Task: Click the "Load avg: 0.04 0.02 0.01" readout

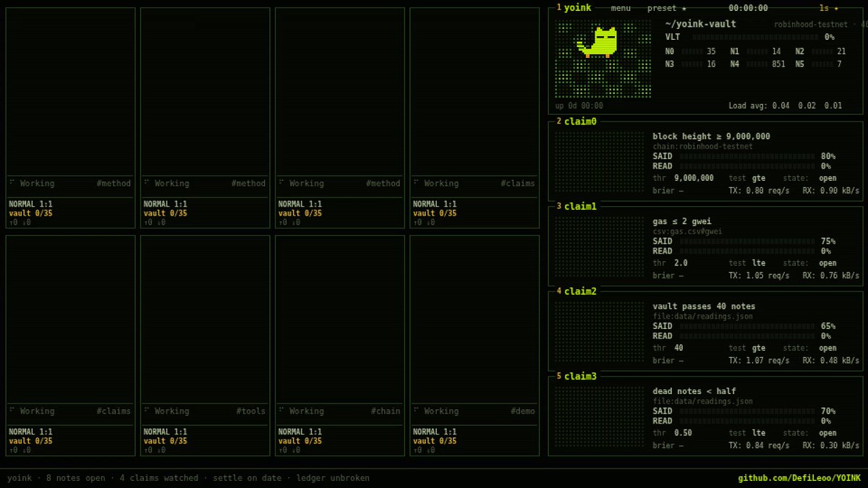Action: coord(786,106)
